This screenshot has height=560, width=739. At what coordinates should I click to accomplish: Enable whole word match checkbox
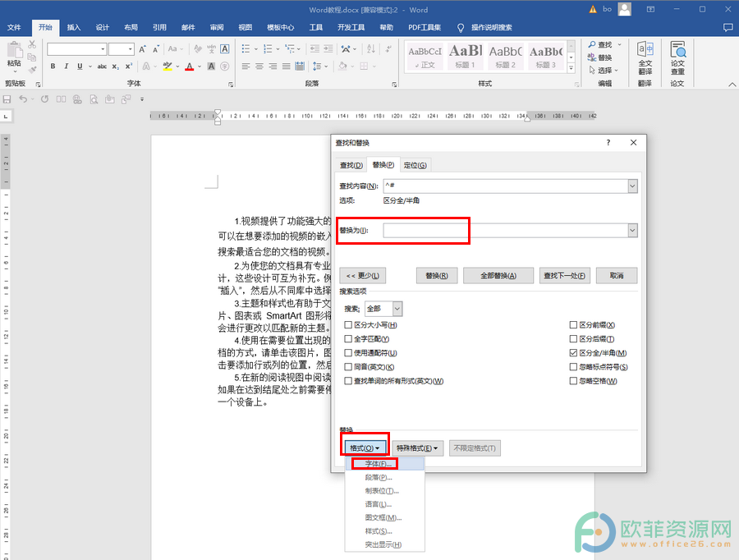tap(348, 339)
